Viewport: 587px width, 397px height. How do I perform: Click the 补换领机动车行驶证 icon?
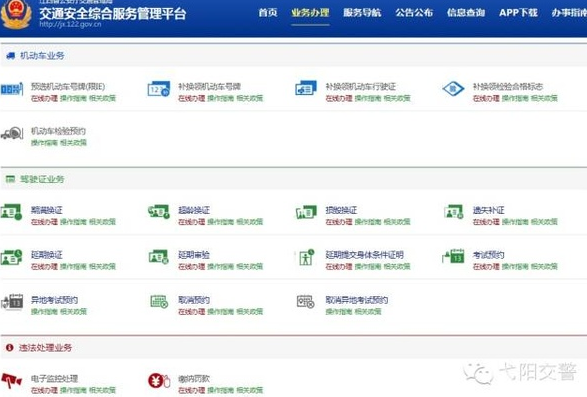tap(306, 89)
